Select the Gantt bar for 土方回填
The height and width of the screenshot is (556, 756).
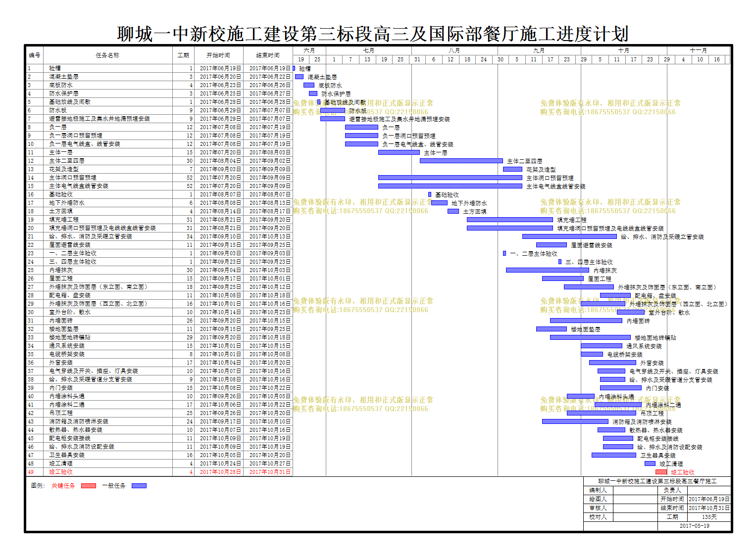click(x=453, y=211)
